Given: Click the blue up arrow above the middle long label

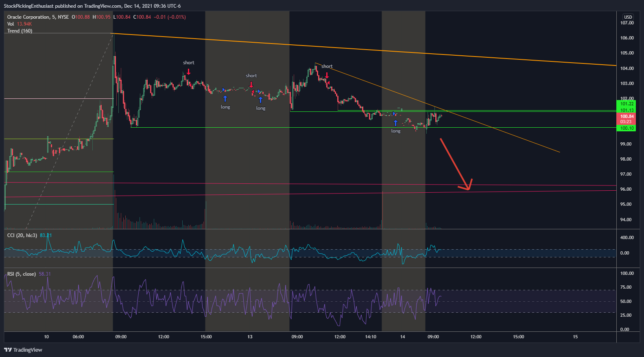Looking at the screenshot, I should click(x=260, y=100).
